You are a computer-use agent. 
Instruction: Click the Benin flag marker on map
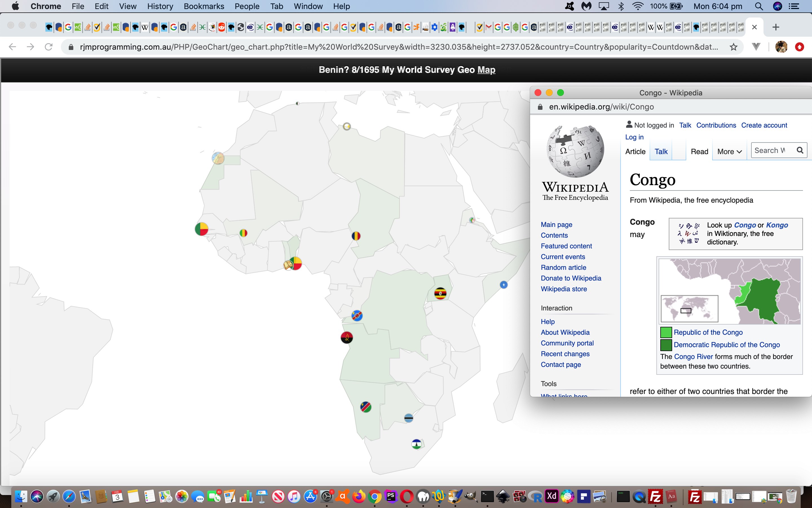click(x=295, y=263)
